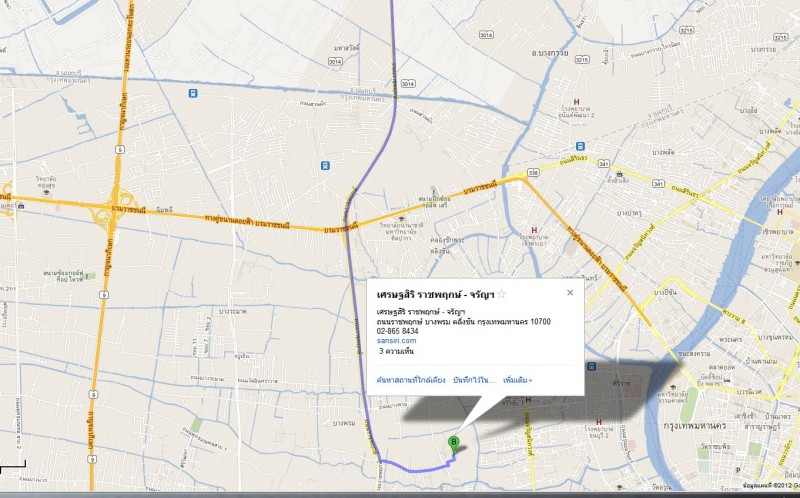The height and width of the screenshot is (498, 800).
Task: Click the 338 road shield
Action: click(x=533, y=173)
